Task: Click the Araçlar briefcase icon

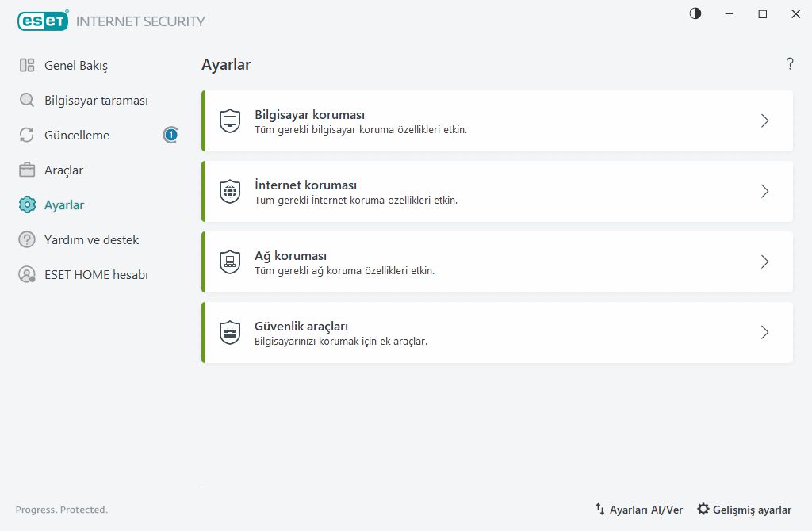Action: tap(27, 170)
